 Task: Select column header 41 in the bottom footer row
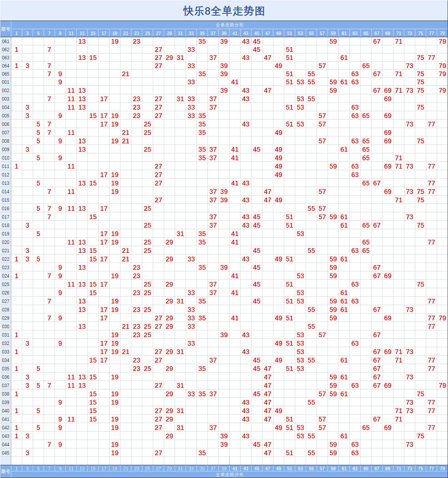[235, 468]
